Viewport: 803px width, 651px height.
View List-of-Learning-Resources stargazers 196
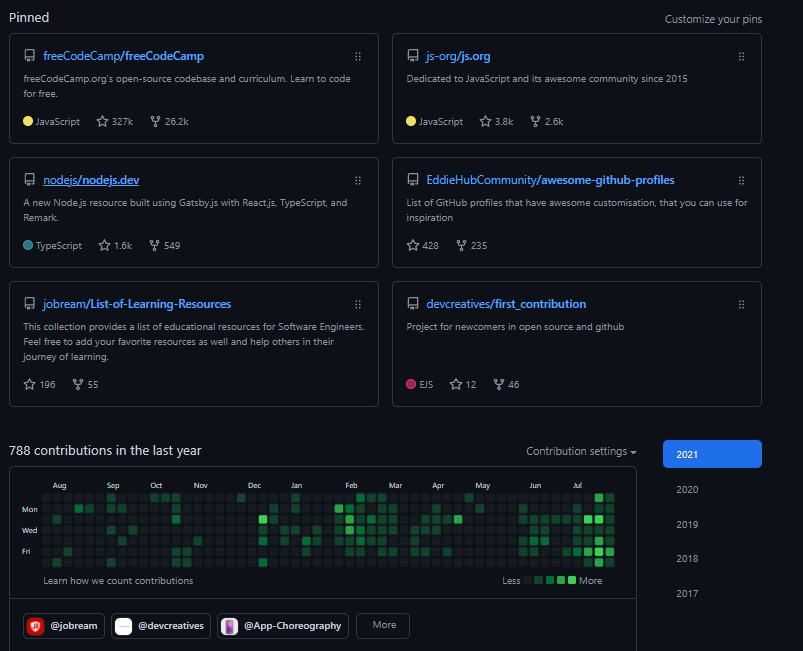[x=39, y=384]
